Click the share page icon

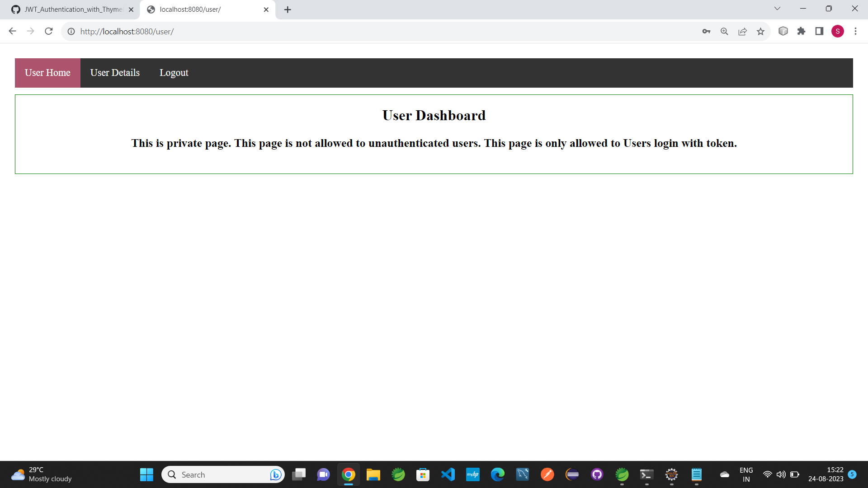(x=742, y=31)
